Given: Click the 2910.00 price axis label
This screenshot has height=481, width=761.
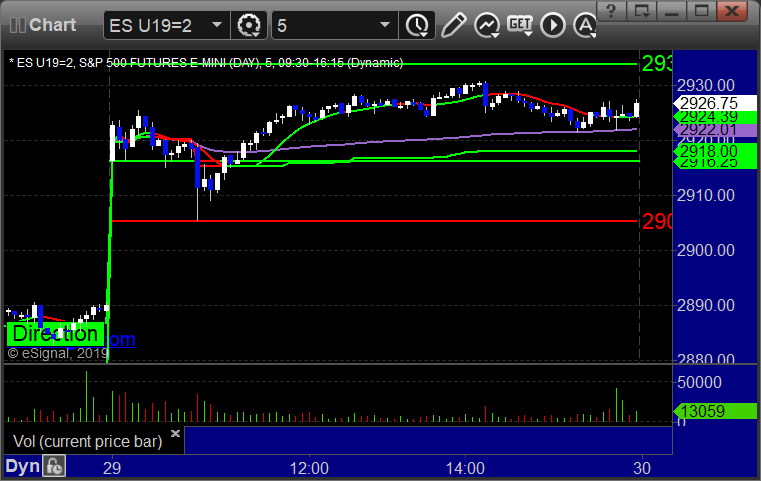Looking at the screenshot, I should point(706,196).
